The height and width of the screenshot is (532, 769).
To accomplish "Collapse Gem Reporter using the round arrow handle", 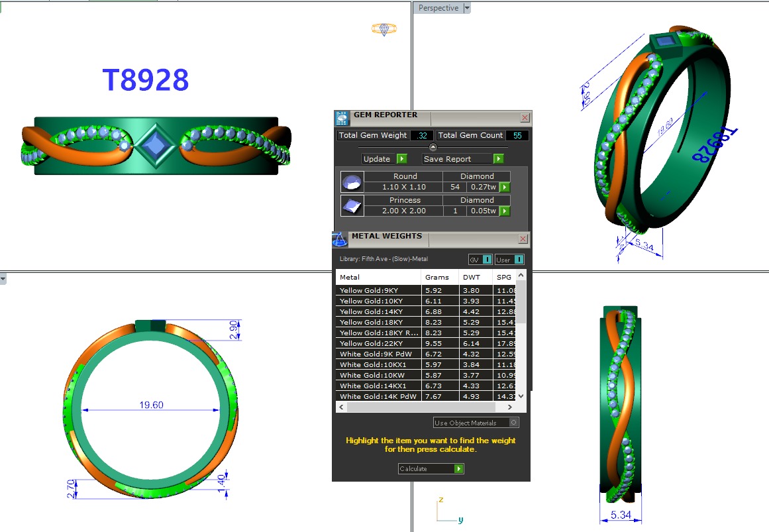I will [433, 147].
